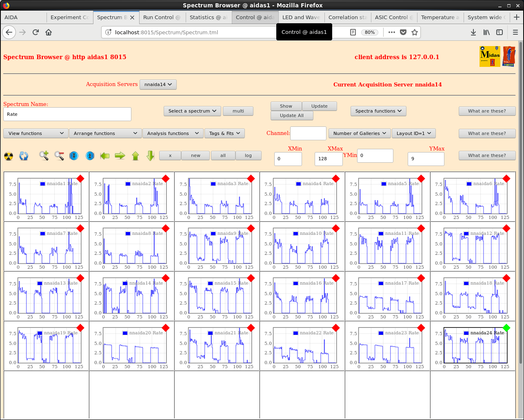Toggle the red diamond on nnaida20 Rate

(166, 328)
